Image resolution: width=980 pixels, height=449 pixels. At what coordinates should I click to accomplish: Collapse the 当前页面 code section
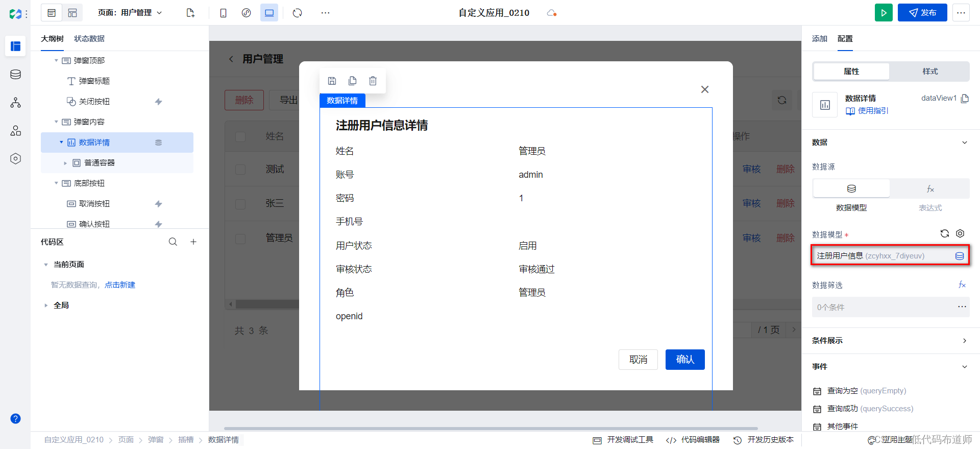[46, 265]
